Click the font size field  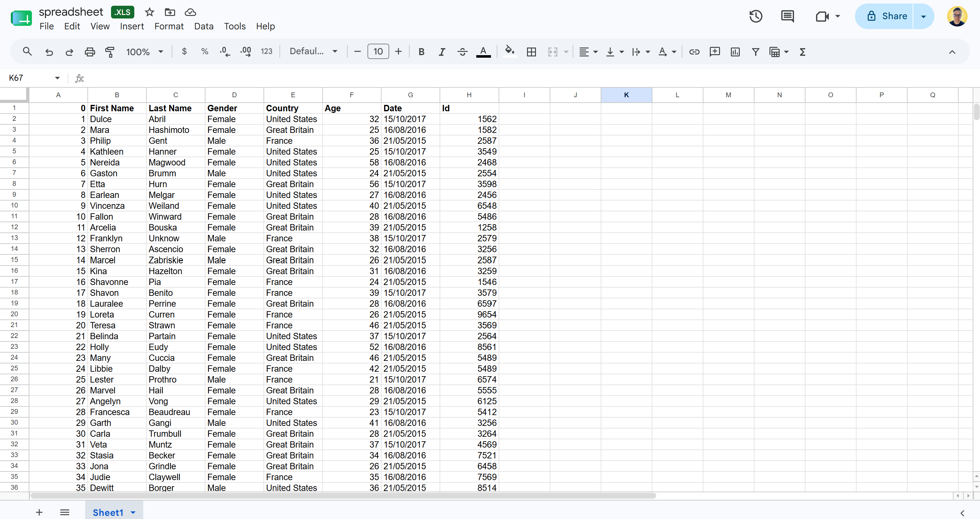click(378, 51)
